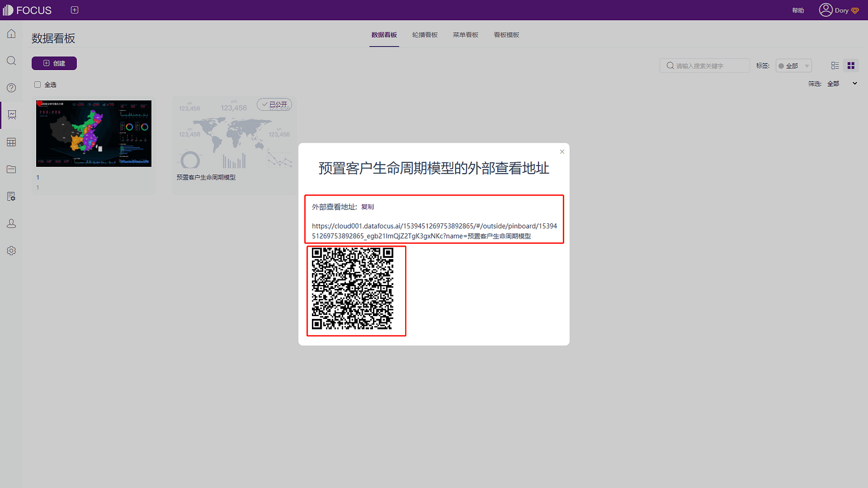This screenshot has height=488, width=868.
Task: Open the folder resources sidebar icon
Action: (11, 169)
